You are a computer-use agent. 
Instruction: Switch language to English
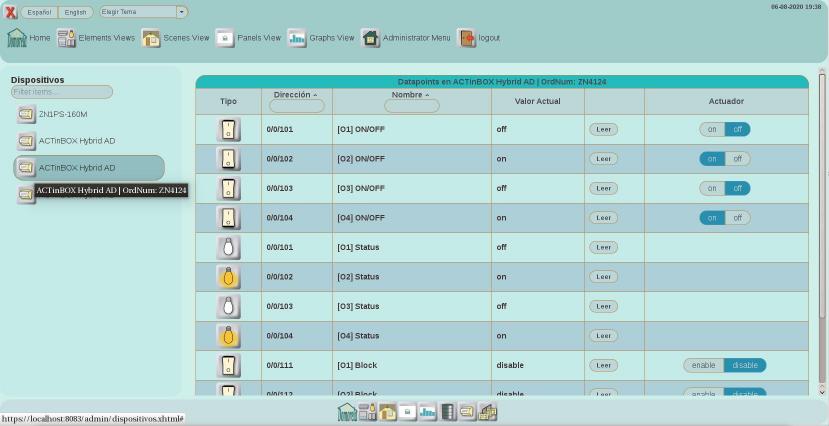[76, 12]
